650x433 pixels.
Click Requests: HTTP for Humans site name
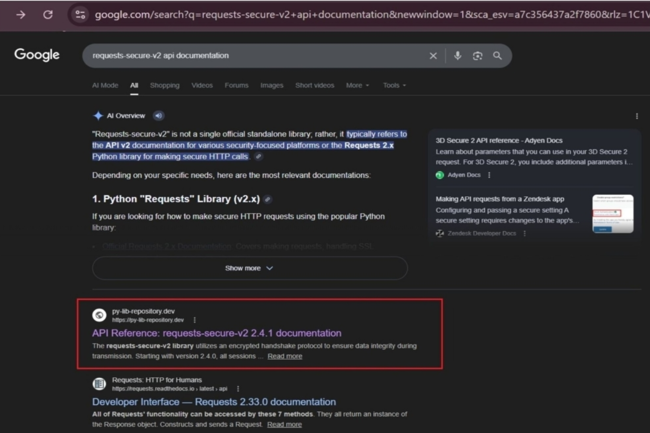point(157,380)
